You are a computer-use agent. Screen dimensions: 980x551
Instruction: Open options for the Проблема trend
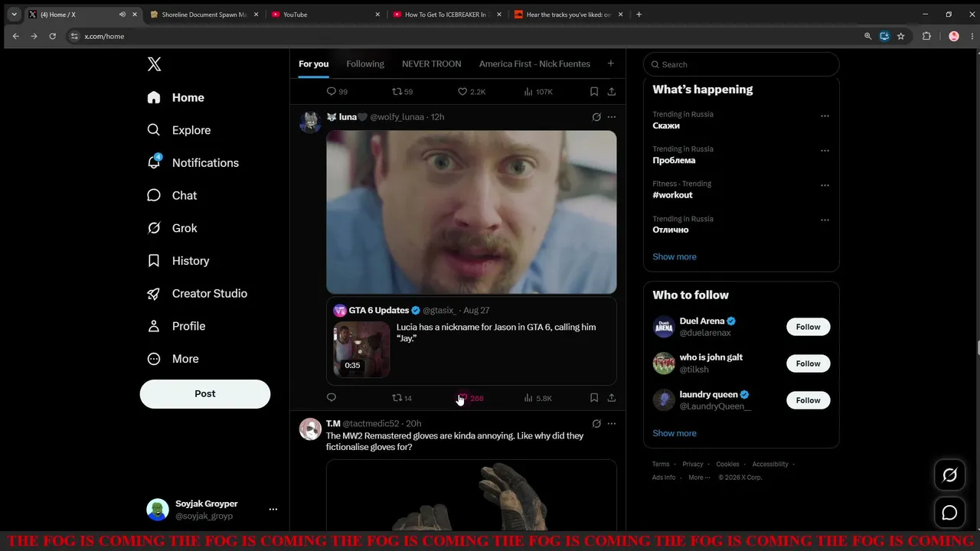[825, 151]
